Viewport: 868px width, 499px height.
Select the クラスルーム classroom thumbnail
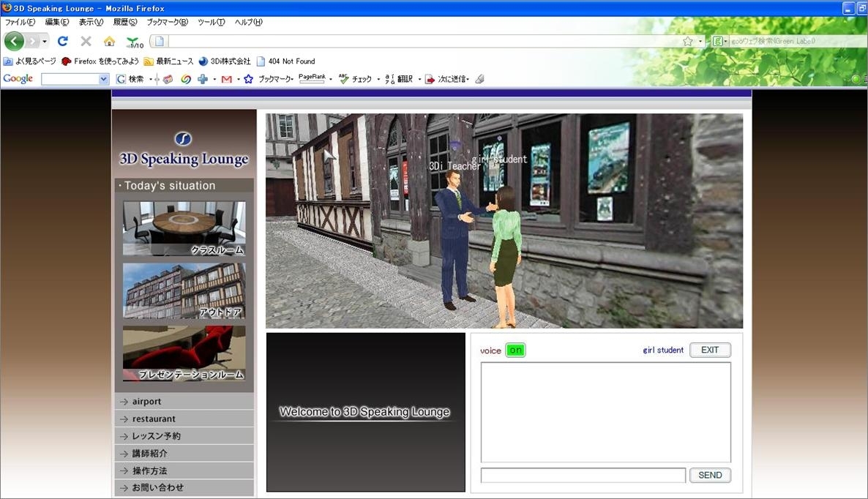(184, 228)
